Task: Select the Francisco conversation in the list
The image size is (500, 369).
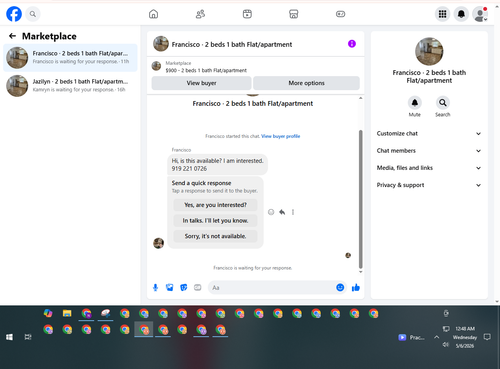Action: tap(70, 58)
